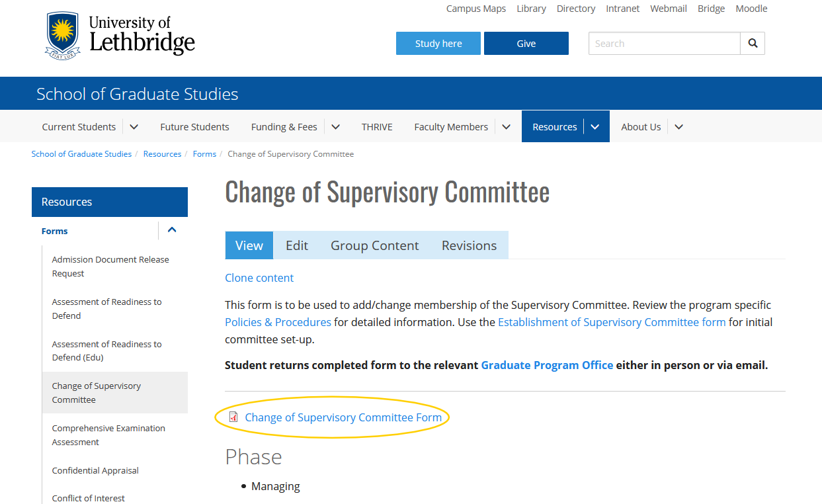Open the Change of Supervisory Committee Form link

343,417
